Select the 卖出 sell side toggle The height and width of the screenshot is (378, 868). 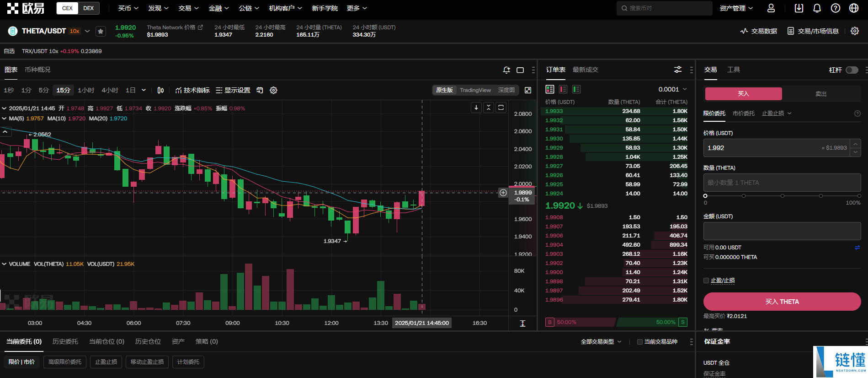tap(821, 94)
